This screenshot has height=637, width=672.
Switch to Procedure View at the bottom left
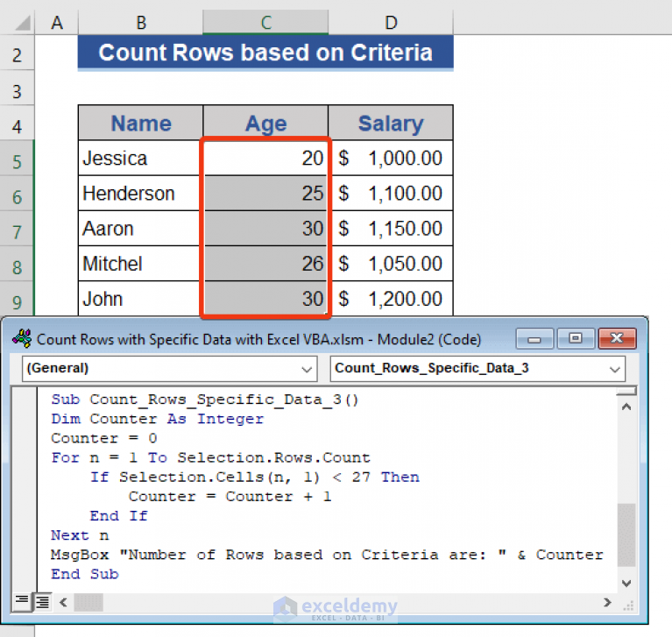[x=21, y=601]
